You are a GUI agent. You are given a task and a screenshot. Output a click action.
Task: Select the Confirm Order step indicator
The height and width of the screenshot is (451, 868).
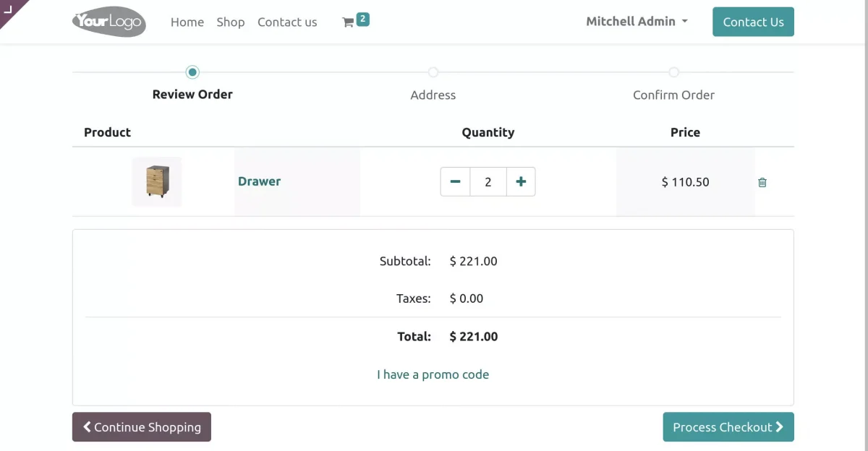[673, 72]
